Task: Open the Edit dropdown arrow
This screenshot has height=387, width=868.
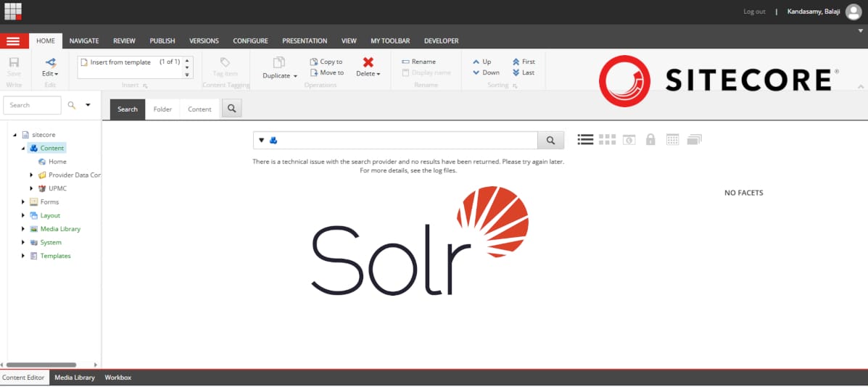Action: tap(57, 74)
